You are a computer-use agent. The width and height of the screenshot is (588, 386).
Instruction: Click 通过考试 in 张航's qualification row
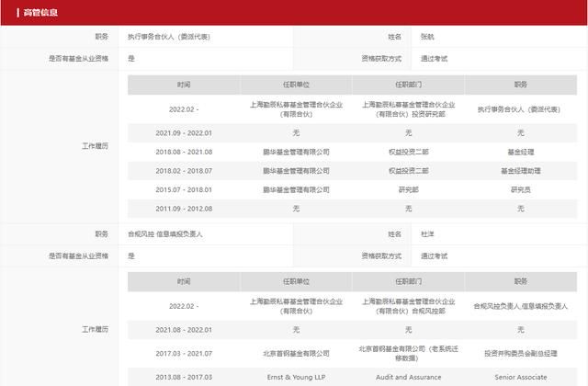[434, 59]
